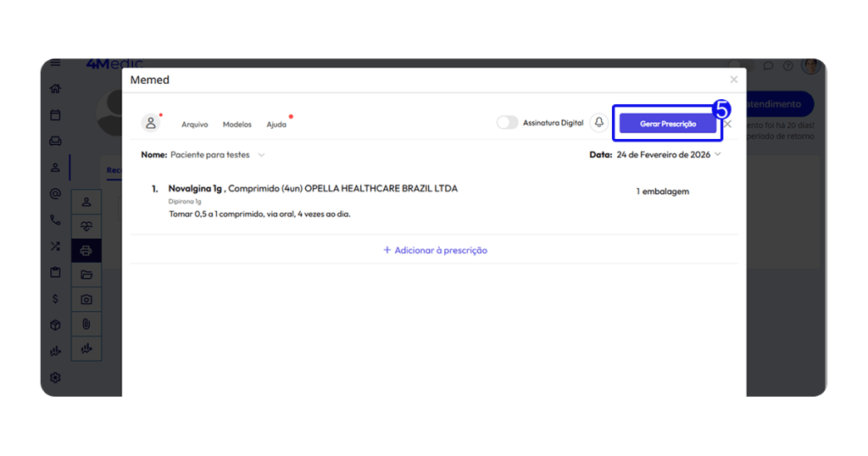Open the prescription date dropdown
This screenshot has height=456, width=868.
718,154
